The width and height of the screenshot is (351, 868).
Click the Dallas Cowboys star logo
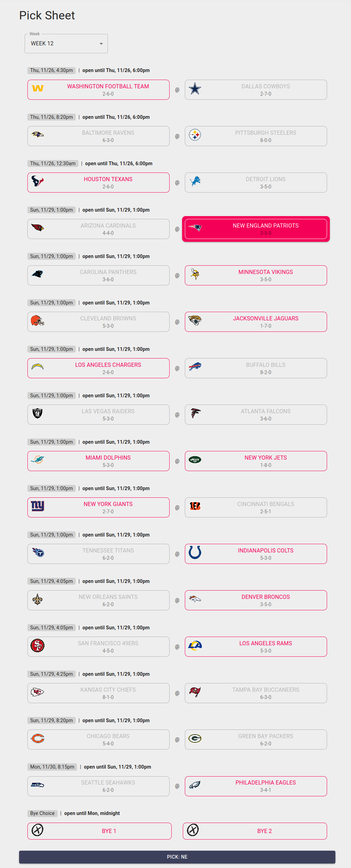[x=195, y=89]
